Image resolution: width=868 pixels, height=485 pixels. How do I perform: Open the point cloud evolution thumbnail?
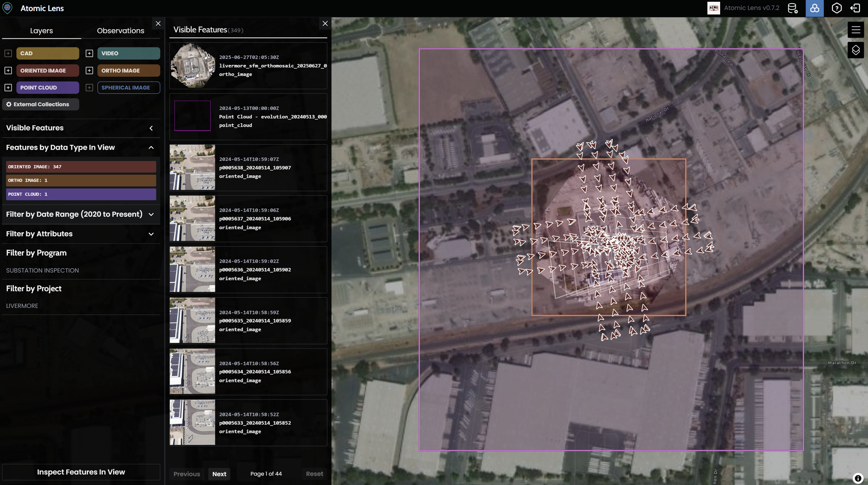pos(192,116)
